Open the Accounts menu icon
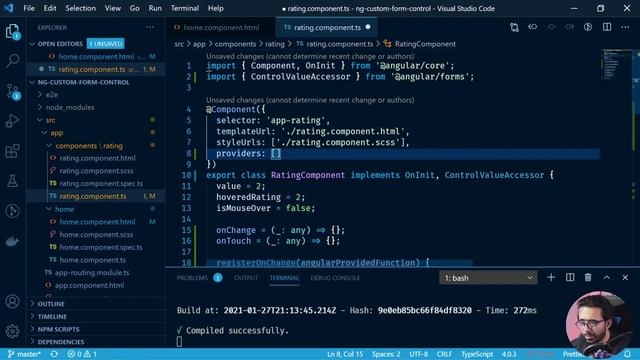The width and height of the screenshot is (640, 360). pyautogui.click(x=12, y=301)
